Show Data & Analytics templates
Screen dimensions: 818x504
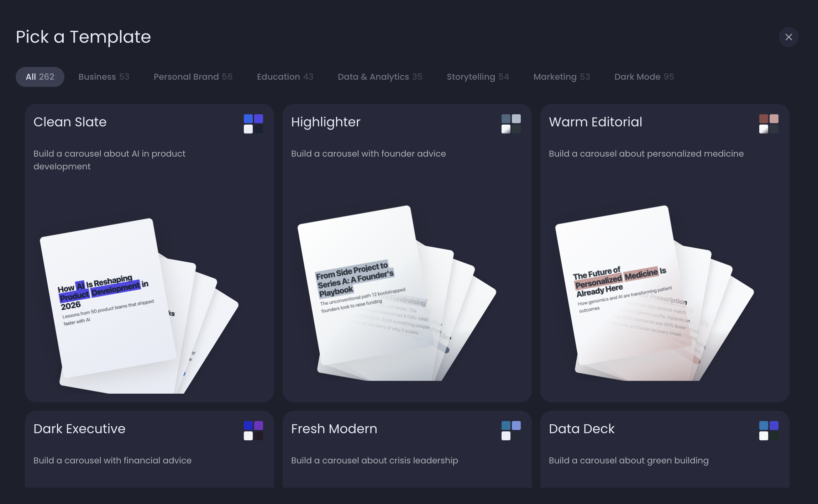[x=380, y=77]
